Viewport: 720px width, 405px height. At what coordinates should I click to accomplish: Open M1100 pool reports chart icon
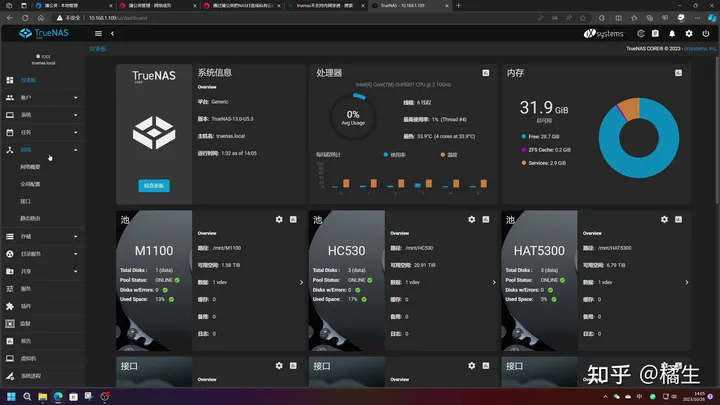(293, 219)
